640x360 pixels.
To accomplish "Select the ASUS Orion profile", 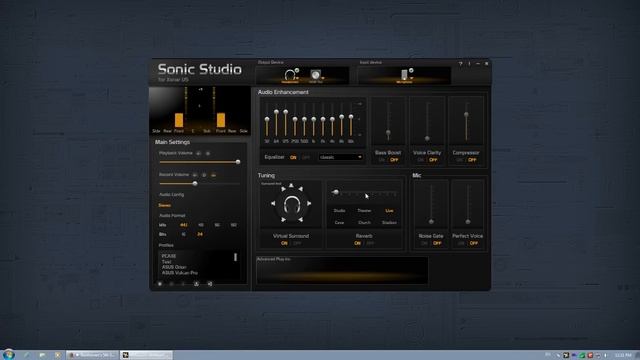I will (x=174, y=267).
